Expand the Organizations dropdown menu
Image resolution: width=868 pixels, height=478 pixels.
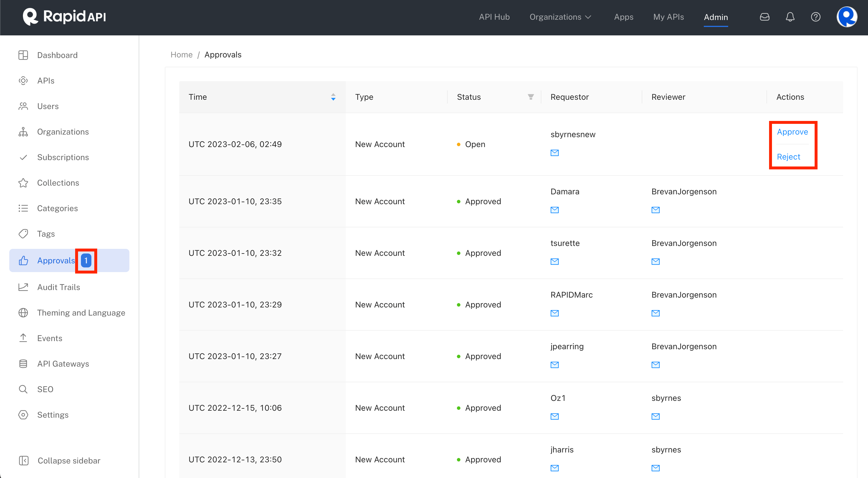tap(560, 17)
